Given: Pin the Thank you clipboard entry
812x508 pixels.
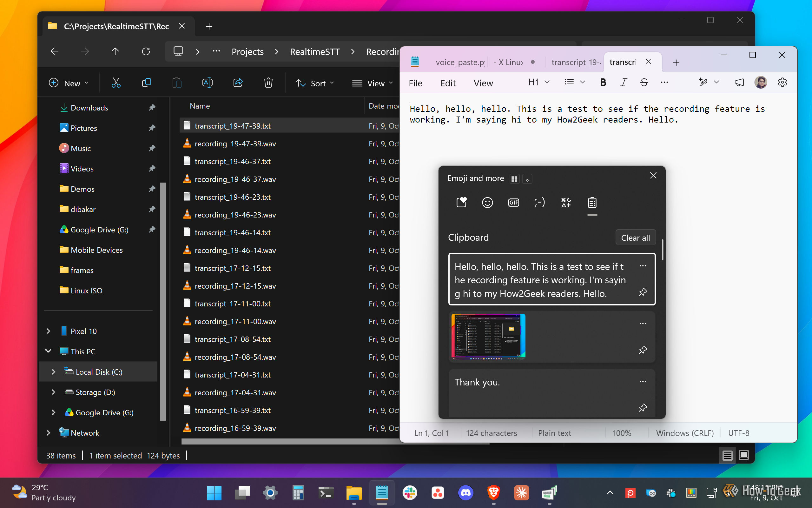Looking at the screenshot, I should coord(643,408).
